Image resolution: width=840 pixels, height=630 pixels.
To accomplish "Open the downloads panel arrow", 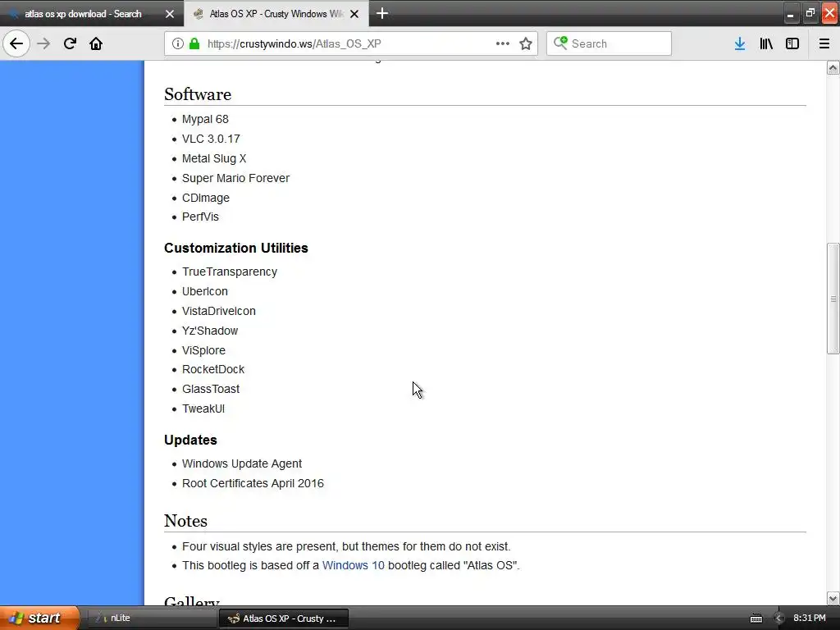I will (740, 43).
